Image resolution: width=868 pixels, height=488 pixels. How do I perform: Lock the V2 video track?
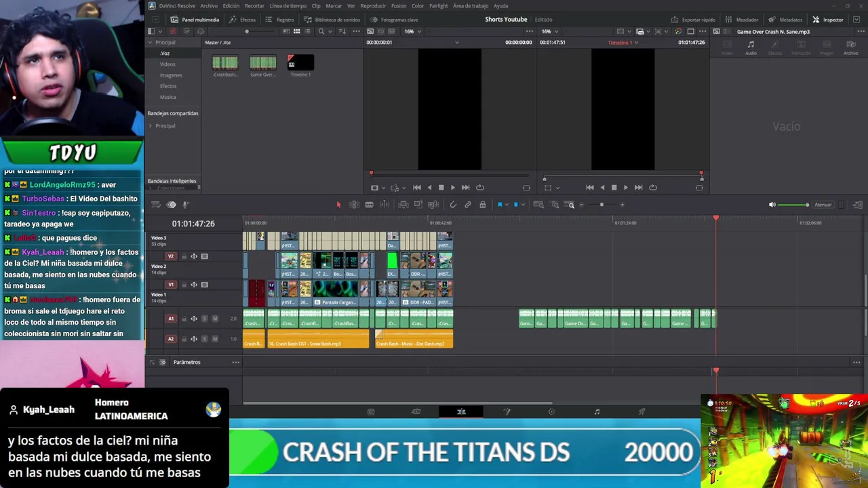tap(183, 256)
